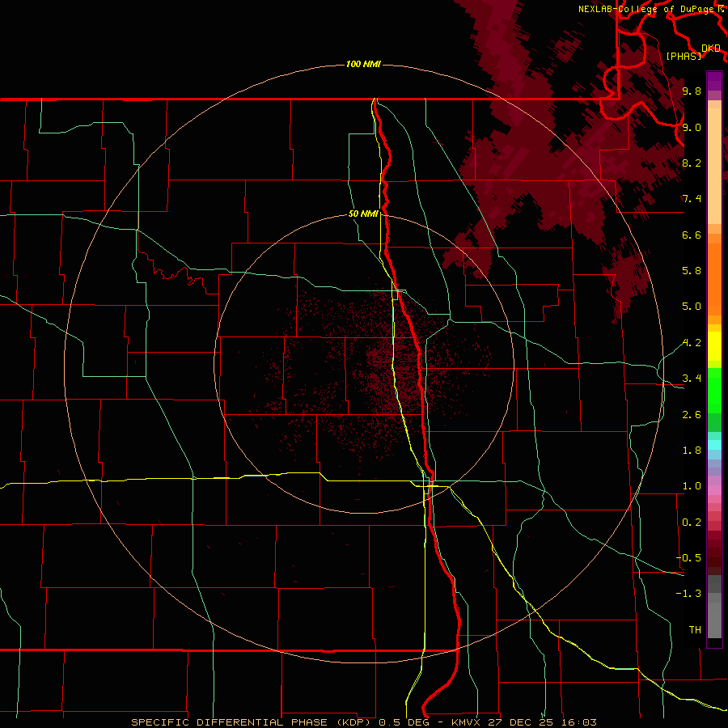
Task: Click the 9.0 value on color scale
Action: click(x=692, y=127)
